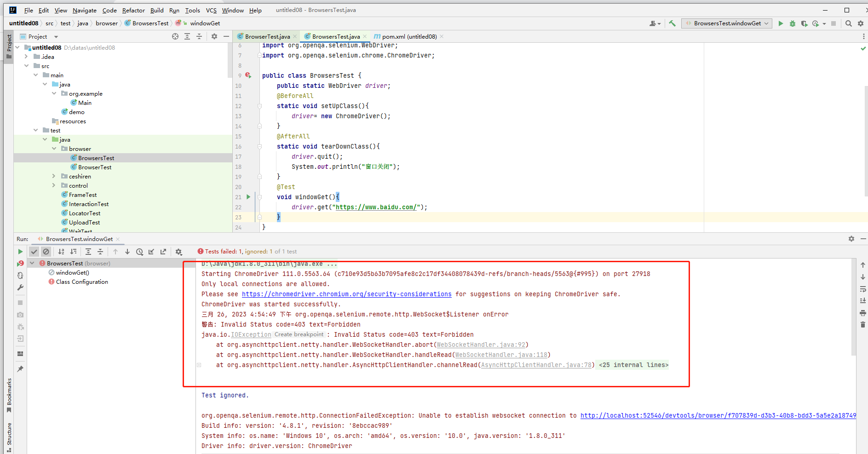Open IDE settings gear in the top toolbar
868x454 pixels.
pyautogui.click(x=861, y=23)
